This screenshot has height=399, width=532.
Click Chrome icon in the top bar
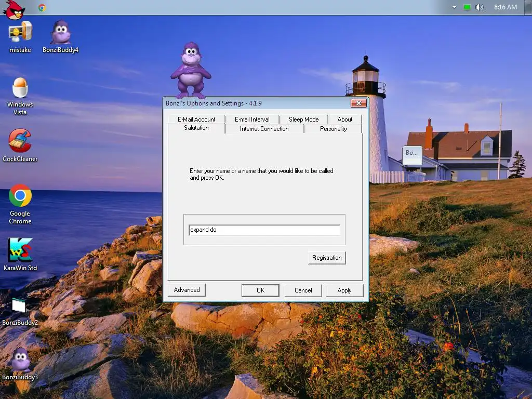click(x=42, y=7)
